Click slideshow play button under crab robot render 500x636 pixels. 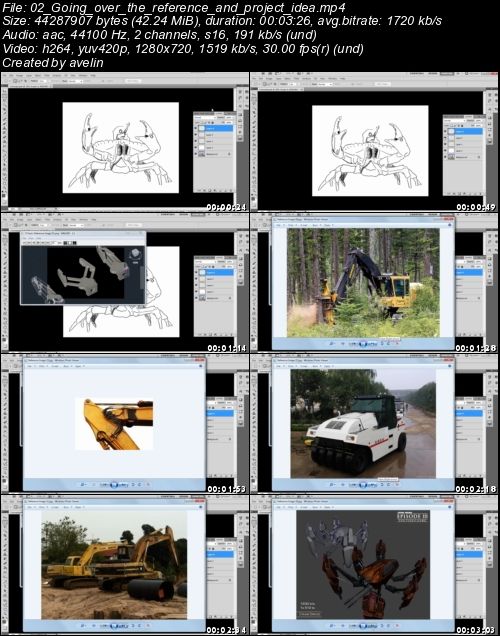(363, 626)
